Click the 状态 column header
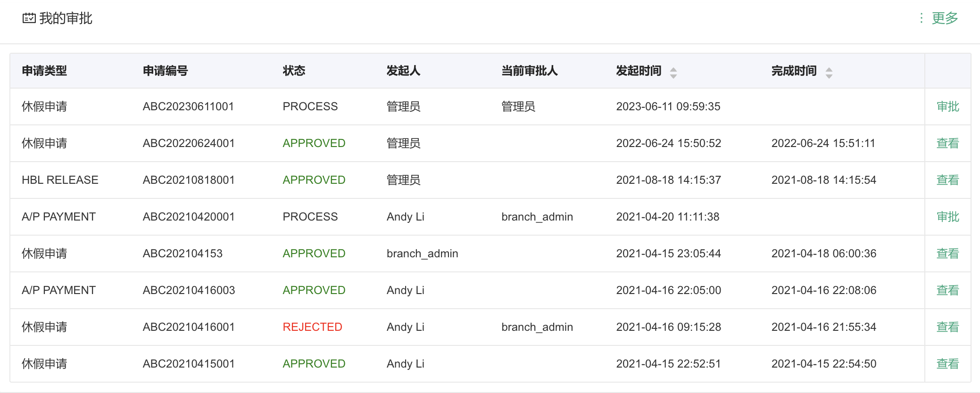980x393 pixels. (294, 71)
